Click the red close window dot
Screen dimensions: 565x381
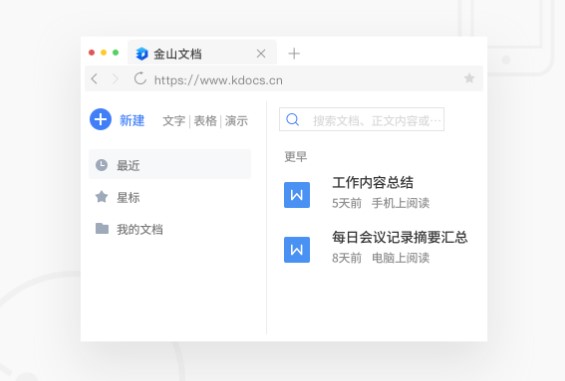tap(92, 53)
